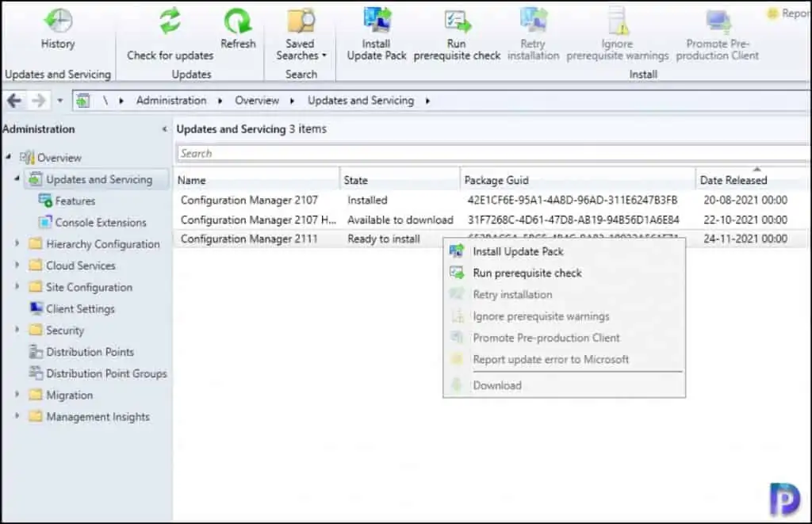Click Ignore prerequisite warnings ribbon icon
This screenshot has width=812, height=524.
point(618,21)
